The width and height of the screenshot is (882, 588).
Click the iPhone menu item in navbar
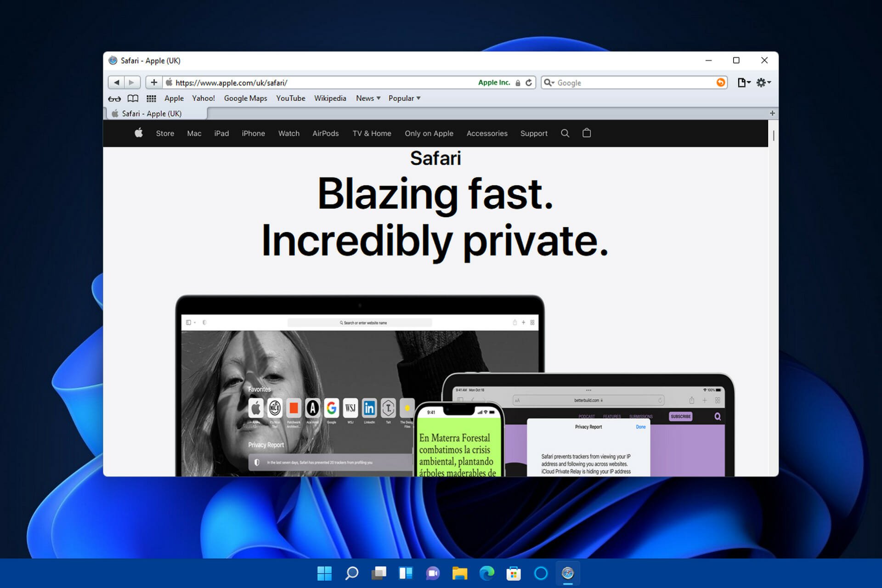click(253, 134)
